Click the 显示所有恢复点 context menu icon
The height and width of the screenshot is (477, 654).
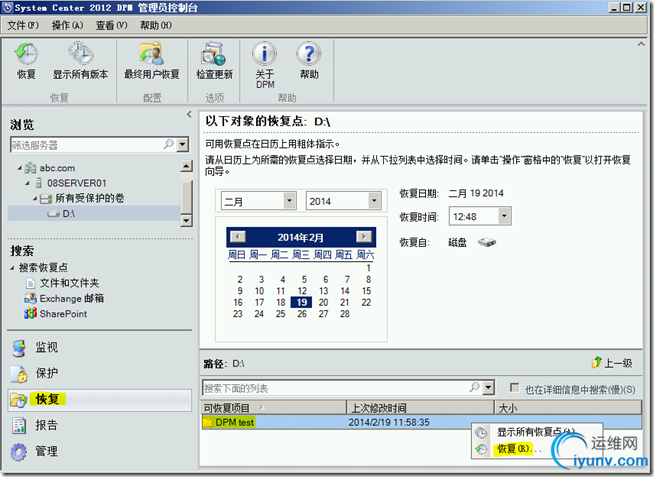481,433
